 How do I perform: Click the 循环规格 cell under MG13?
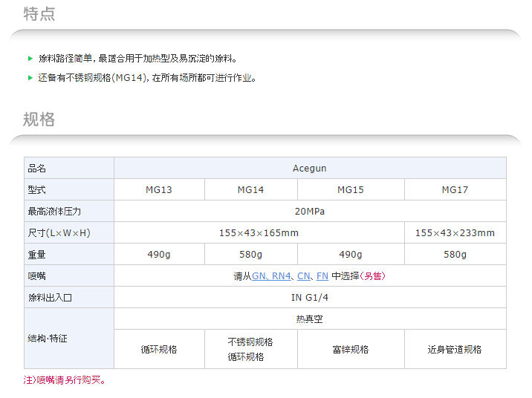tap(159, 349)
